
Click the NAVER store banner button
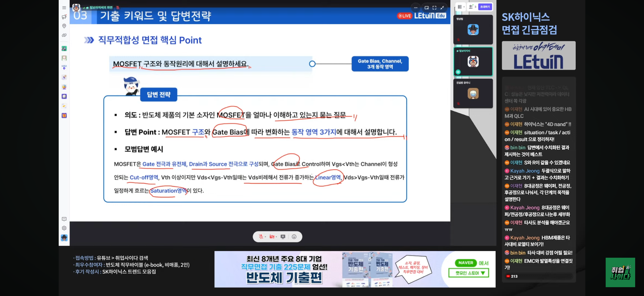(468, 273)
